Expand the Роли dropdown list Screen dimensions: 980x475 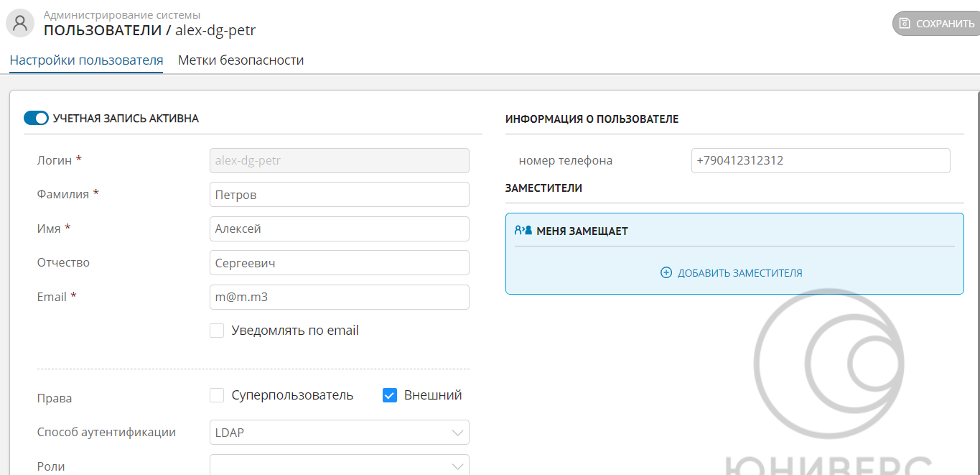(339, 466)
